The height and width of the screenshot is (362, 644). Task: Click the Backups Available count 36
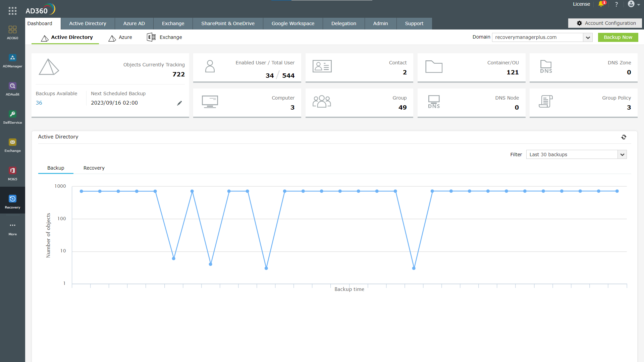coord(39,103)
